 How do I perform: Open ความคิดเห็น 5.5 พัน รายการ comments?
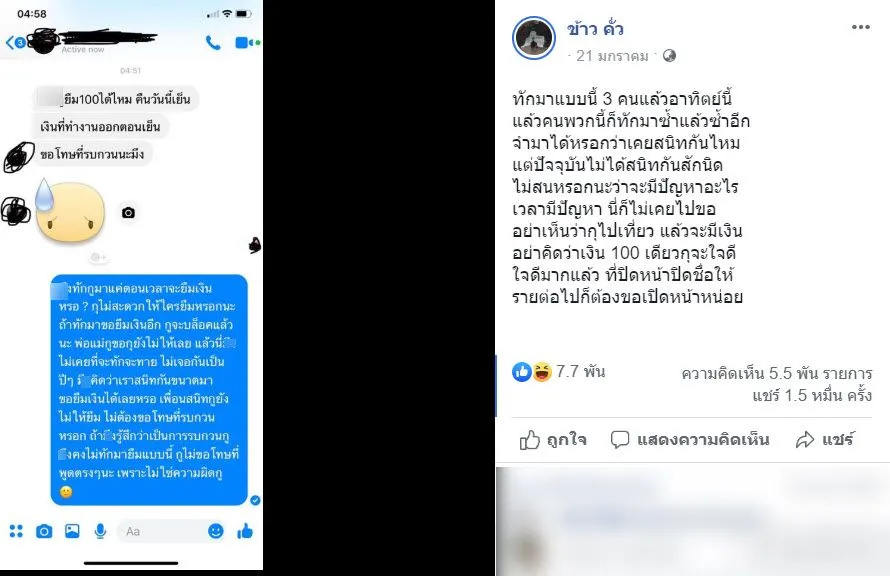click(x=776, y=373)
